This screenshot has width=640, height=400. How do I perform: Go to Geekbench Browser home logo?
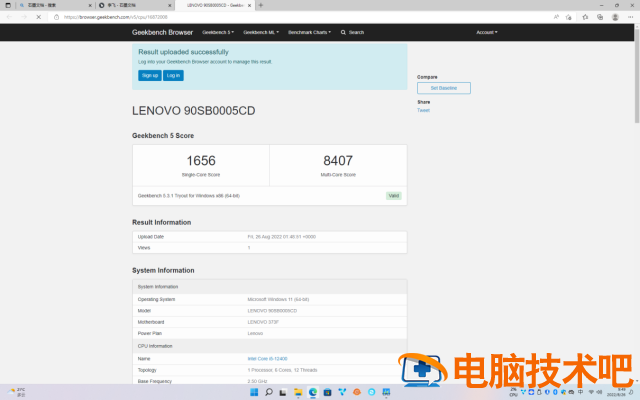click(x=162, y=32)
